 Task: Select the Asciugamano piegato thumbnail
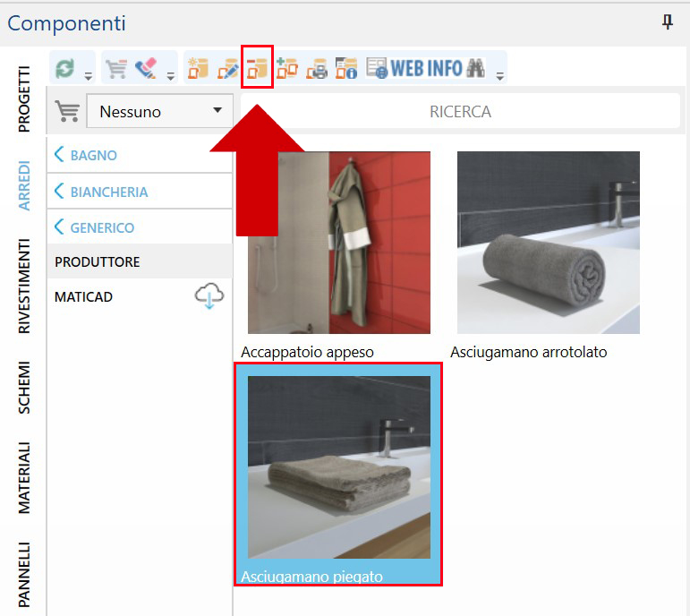(x=339, y=467)
